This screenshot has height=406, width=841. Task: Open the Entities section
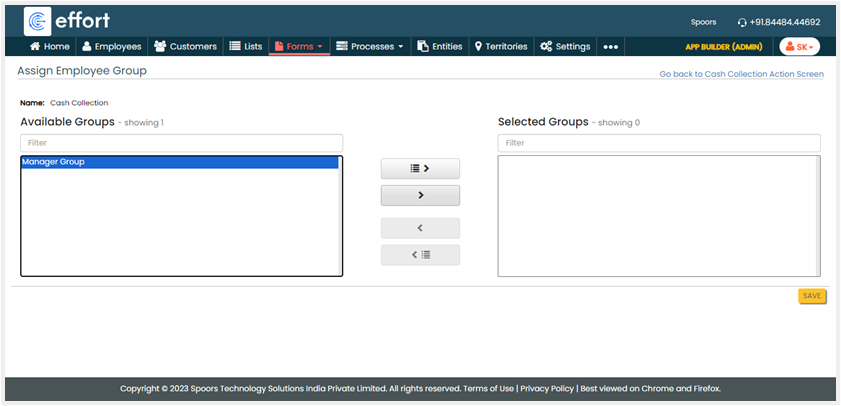coord(440,46)
